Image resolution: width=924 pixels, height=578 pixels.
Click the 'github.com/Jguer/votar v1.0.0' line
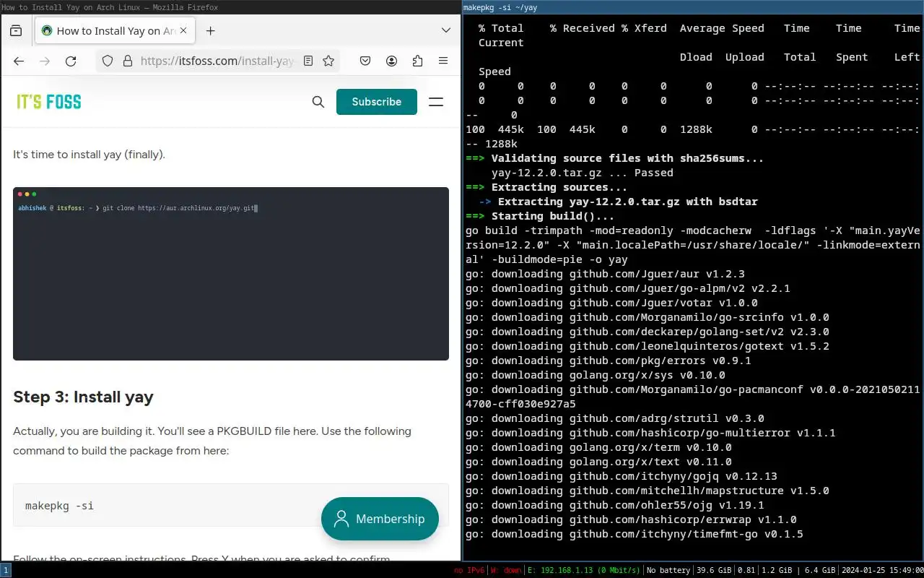[x=611, y=303]
